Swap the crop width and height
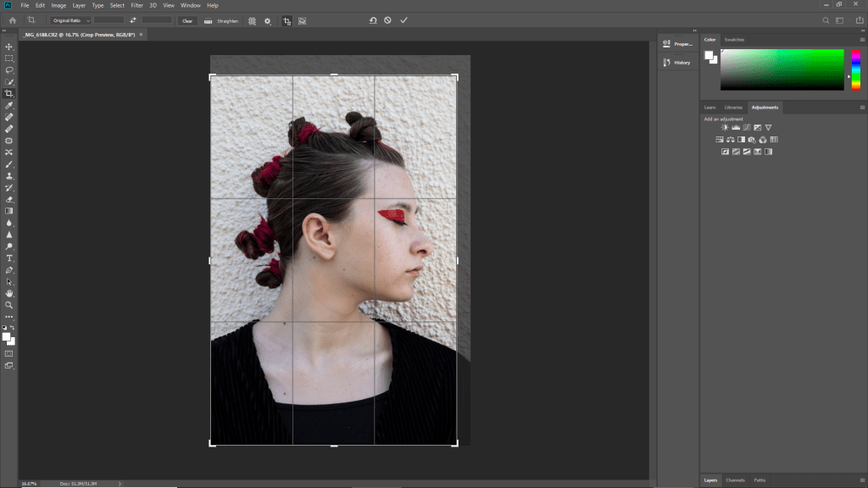 click(133, 20)
